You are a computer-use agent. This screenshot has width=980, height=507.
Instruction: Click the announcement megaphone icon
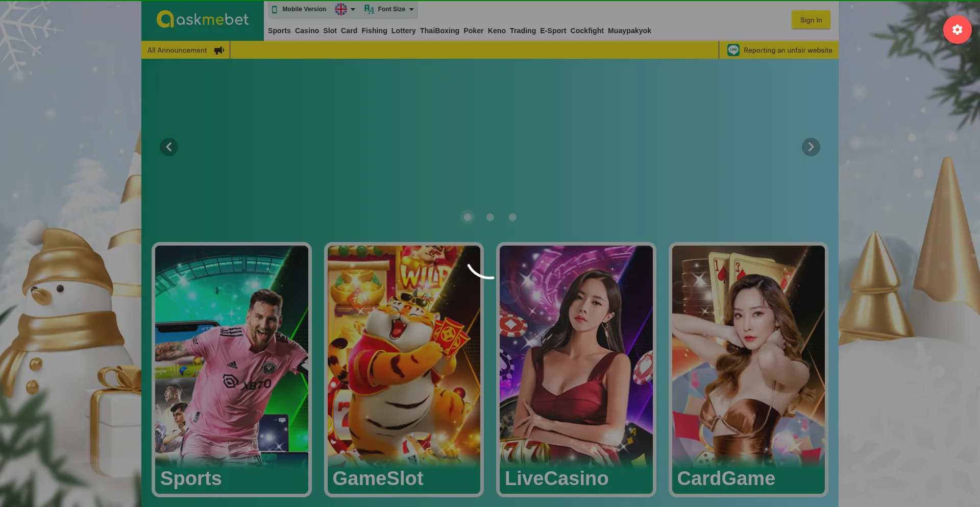pyautogui.click(x=219, y=50)
